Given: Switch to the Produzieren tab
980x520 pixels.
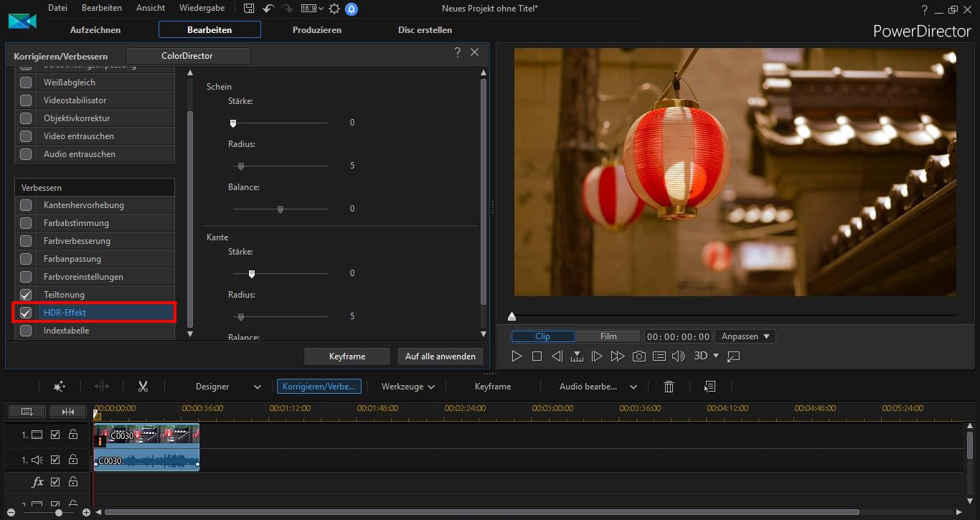Looking at the screenshot, I should [x=317, y=30].
